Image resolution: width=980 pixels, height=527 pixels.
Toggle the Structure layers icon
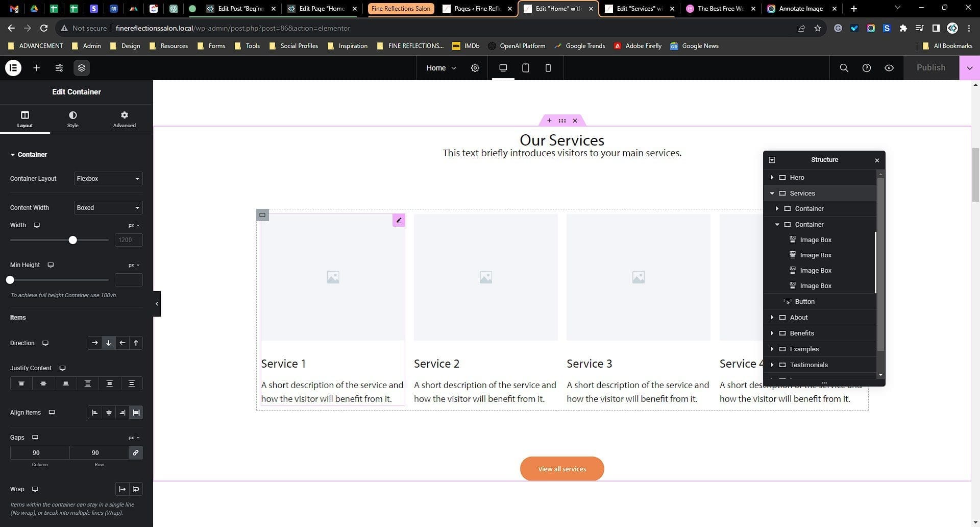[82, 68]
